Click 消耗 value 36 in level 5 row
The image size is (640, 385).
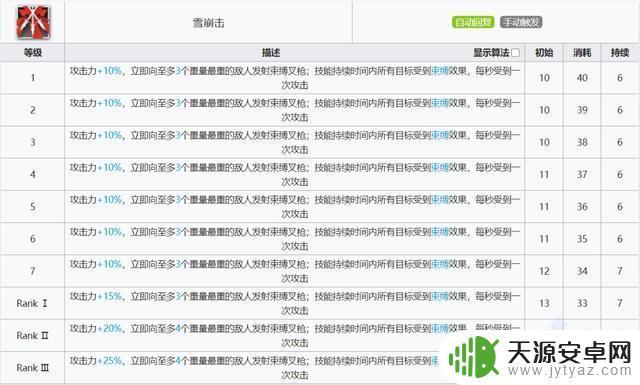582,207
